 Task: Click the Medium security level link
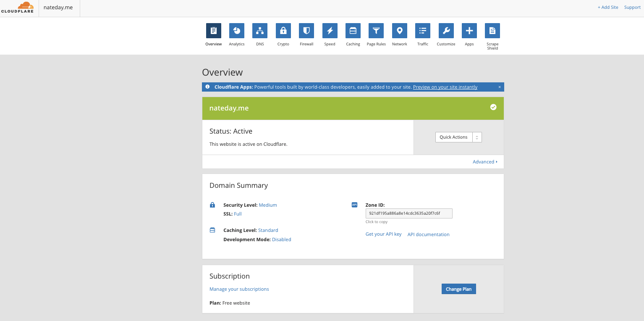pos(268,205)
